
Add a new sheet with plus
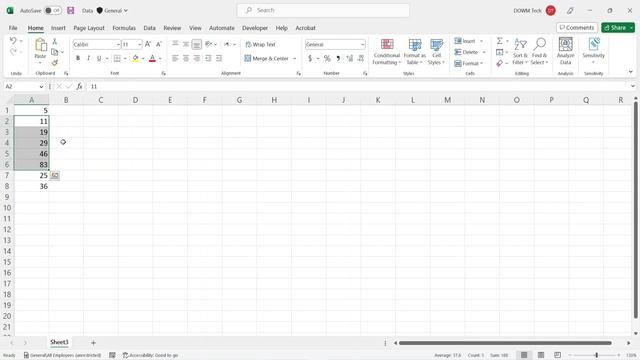tap(93, 343)
